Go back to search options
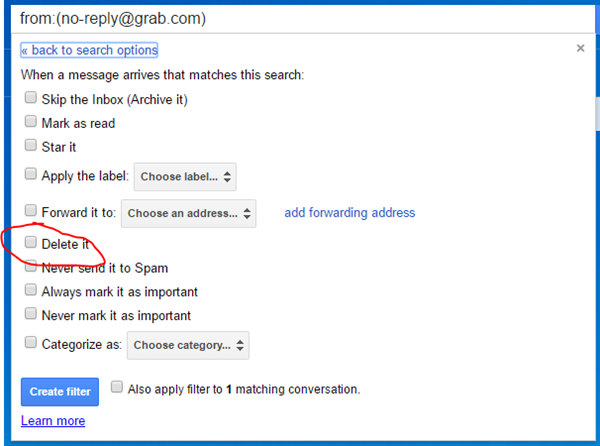 (x=89, y=50)
